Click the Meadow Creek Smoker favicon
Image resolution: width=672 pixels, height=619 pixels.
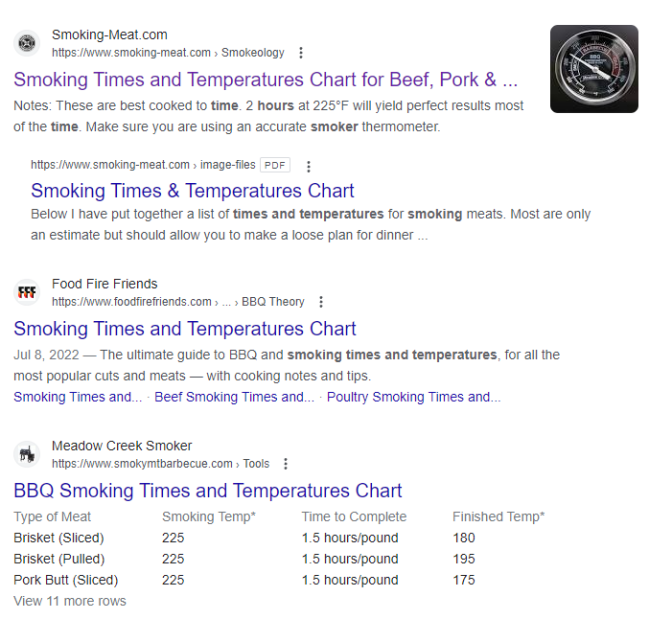tap(27, 454)
